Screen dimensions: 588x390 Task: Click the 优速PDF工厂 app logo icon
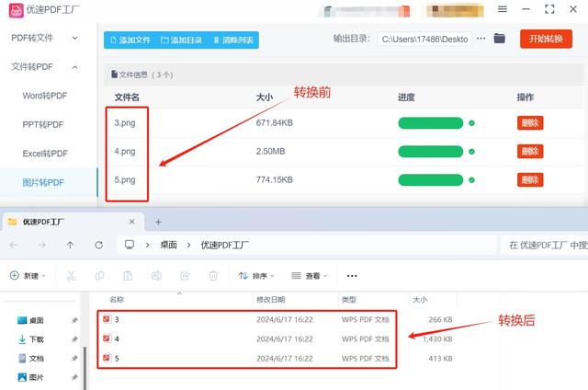click(17, 10)
